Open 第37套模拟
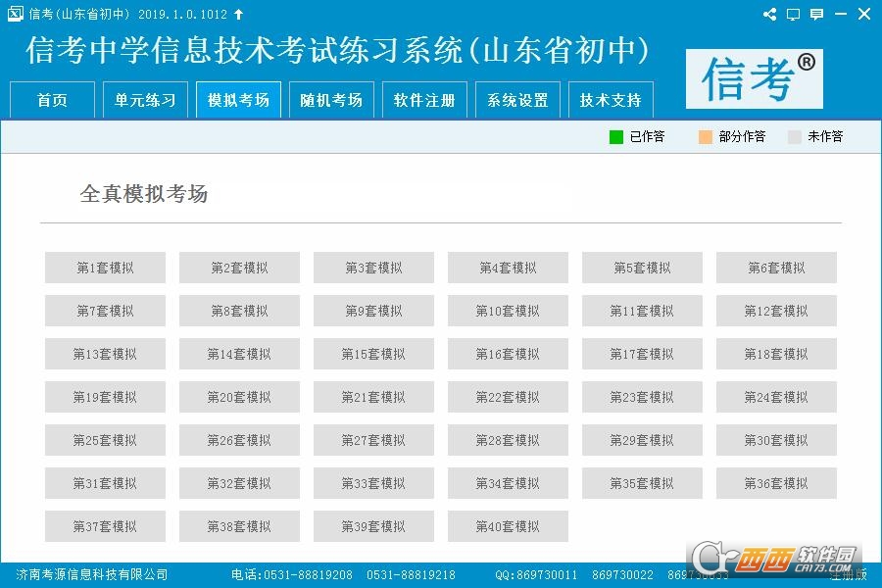Viewport: 882px width, 588px height. coord(105,526)
